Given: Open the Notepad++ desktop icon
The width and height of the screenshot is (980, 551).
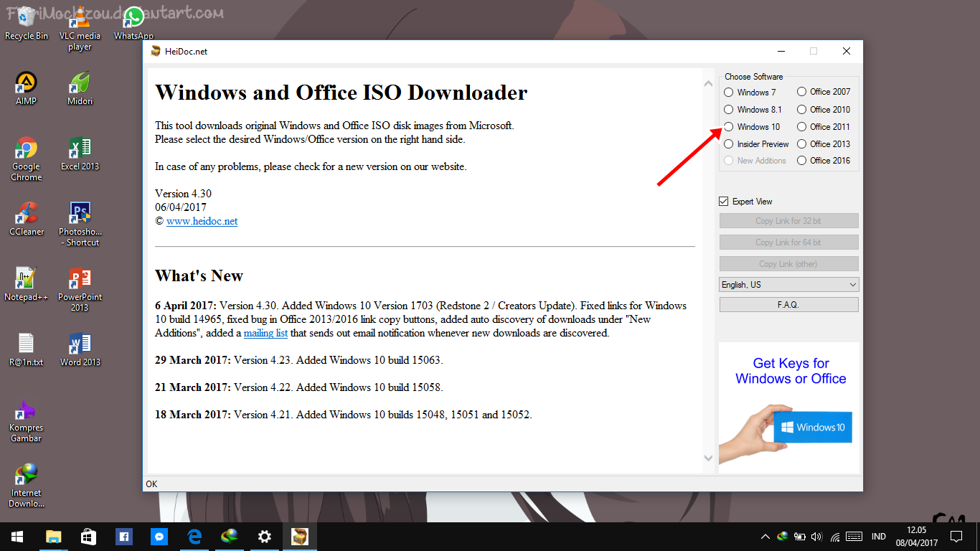Looking at the screenshot, I should pos(27,279).
